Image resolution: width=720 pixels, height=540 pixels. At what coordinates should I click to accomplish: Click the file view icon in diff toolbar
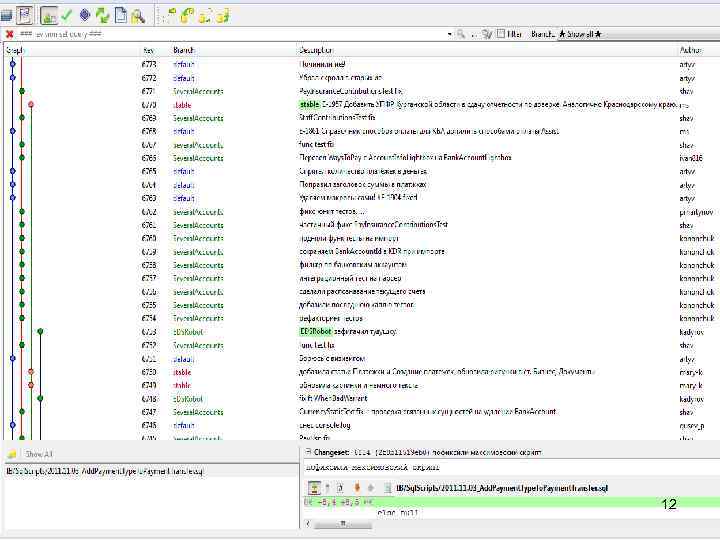[x=340, y=488]
